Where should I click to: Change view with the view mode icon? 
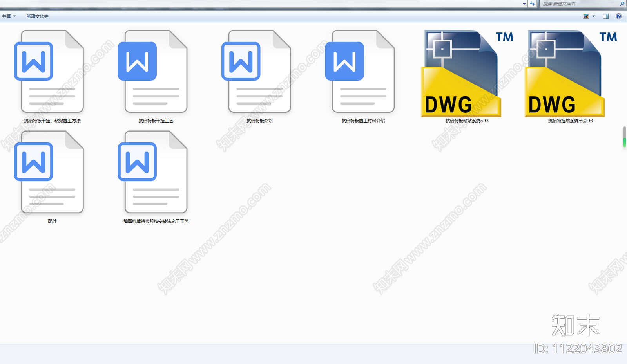click(x=586, y=16)
